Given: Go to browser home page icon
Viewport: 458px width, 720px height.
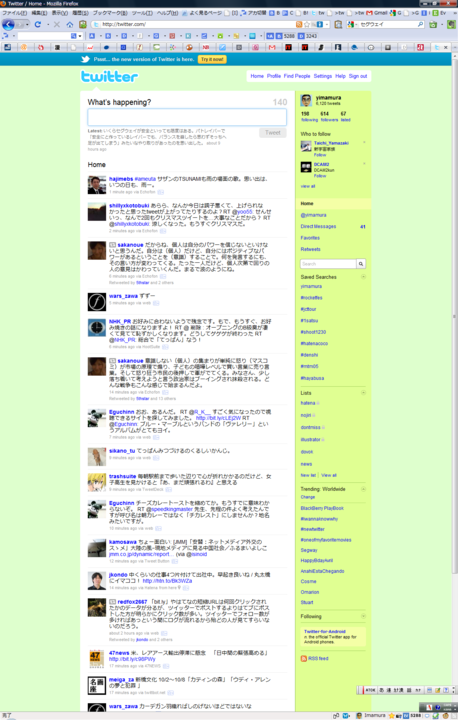Looking at the screenshot, I should click(69, 24).
